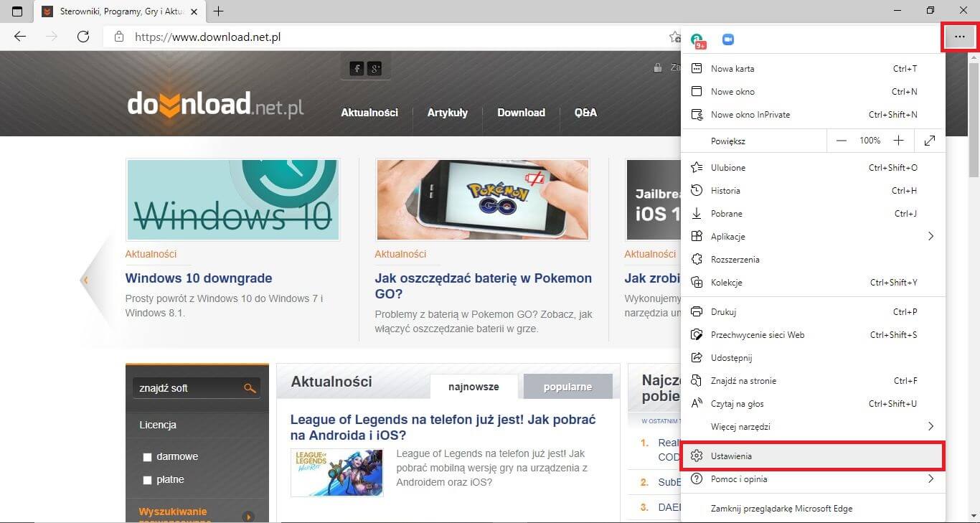Viewport: 980px width, 523px height.
Task: Tick the płatne licence checkbox
Action: (148, 480)
